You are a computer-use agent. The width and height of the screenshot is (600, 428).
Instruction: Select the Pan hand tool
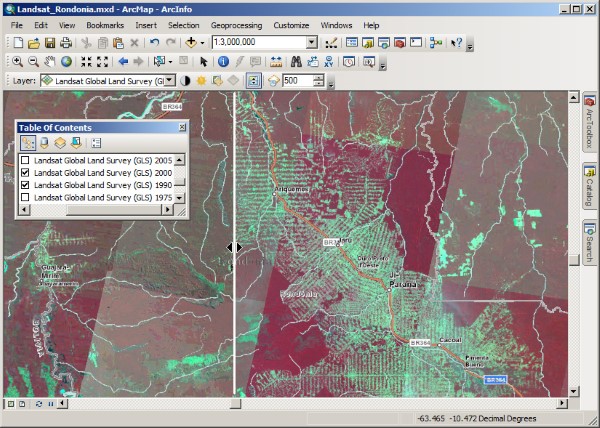click(50, 62)
